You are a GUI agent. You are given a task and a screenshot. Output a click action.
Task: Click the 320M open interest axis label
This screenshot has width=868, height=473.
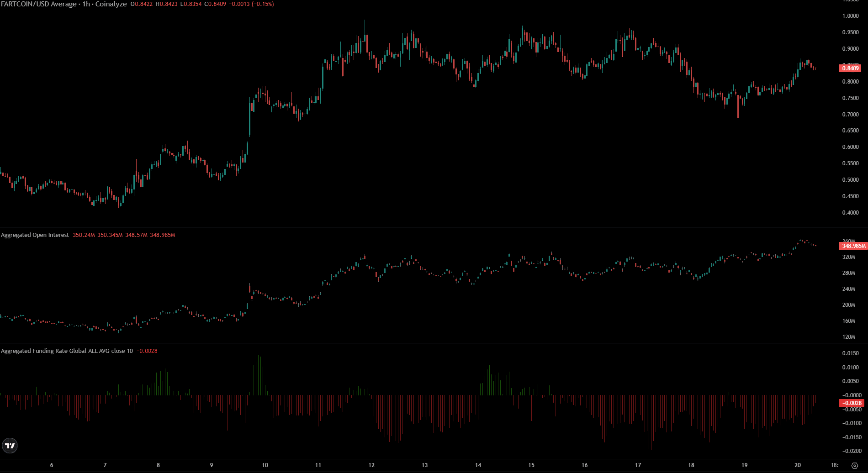click(x=849, y=257)
